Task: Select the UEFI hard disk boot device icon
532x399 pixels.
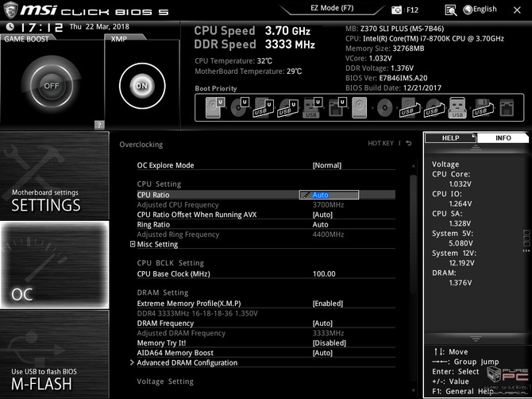Action: point(215,107)
